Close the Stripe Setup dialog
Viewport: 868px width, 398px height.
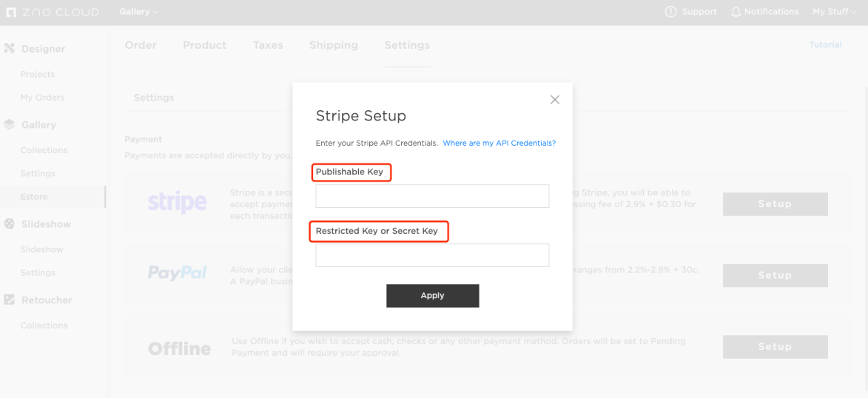(x=555, y=100)
